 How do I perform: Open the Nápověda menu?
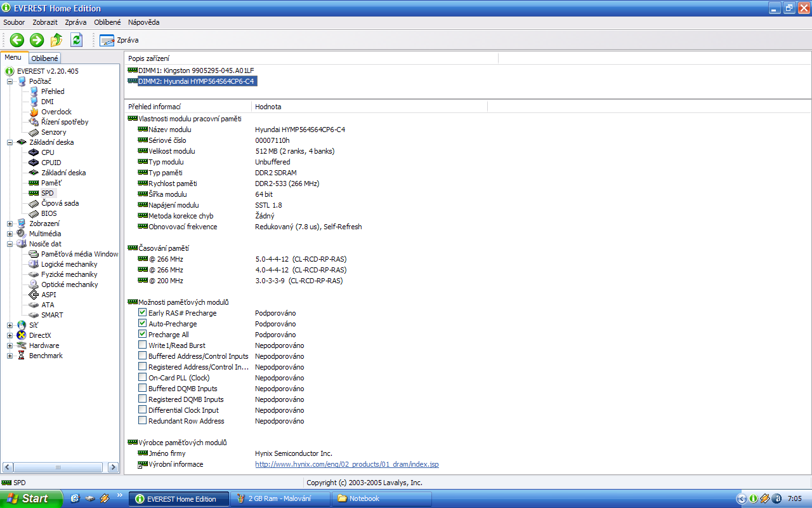click(x=143, y=22)
